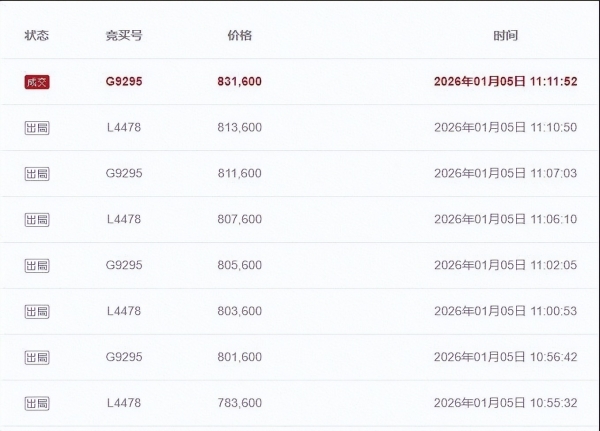Select winning bidder number G9295 in red

124,82
